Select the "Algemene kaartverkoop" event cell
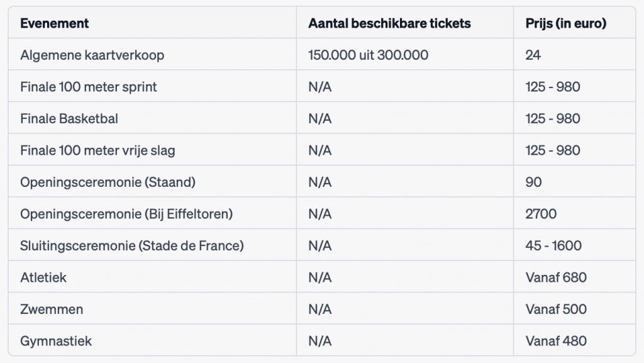 pyautogui.click(x=92, y=55)
